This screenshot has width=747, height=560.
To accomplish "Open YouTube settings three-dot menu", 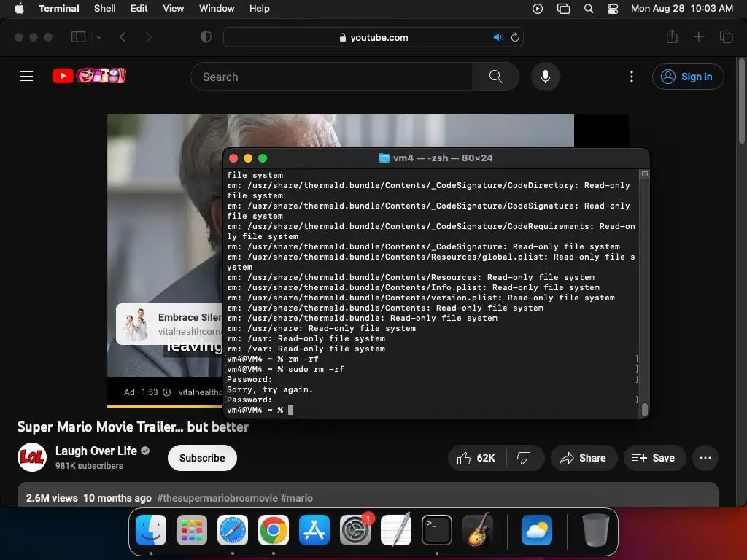I will click(x=632, y=77).
